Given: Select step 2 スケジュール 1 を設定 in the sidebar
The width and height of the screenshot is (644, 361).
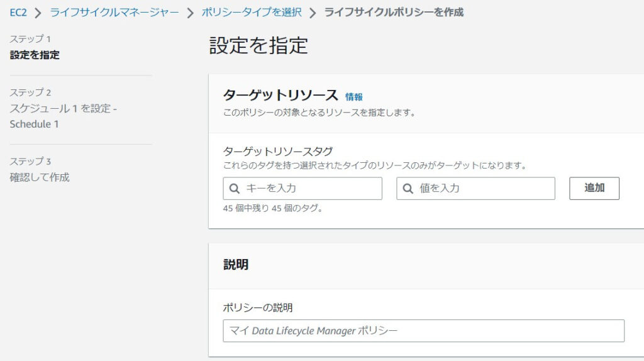Looking at the screenshot, I should coord(64,116).
